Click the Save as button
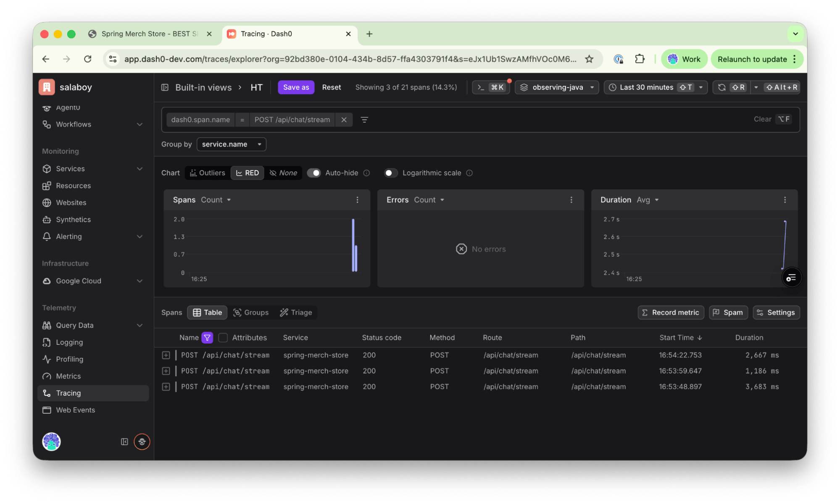Screen dimensions: 840x504 pyautogui.click(x=296, y=87)
